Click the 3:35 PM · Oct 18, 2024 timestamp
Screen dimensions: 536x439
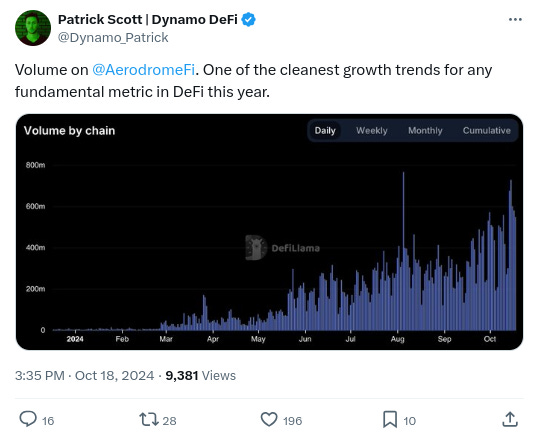tap(84, 375)
